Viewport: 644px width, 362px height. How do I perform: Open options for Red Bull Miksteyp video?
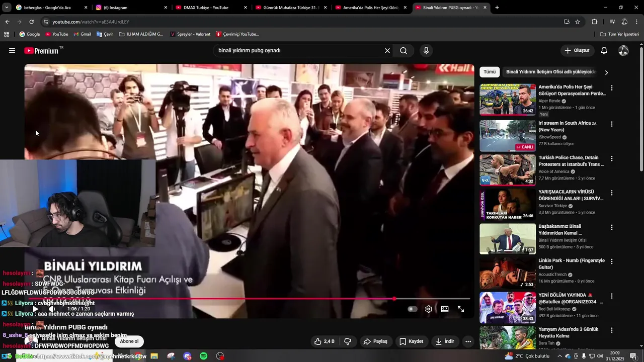point(612,296)
